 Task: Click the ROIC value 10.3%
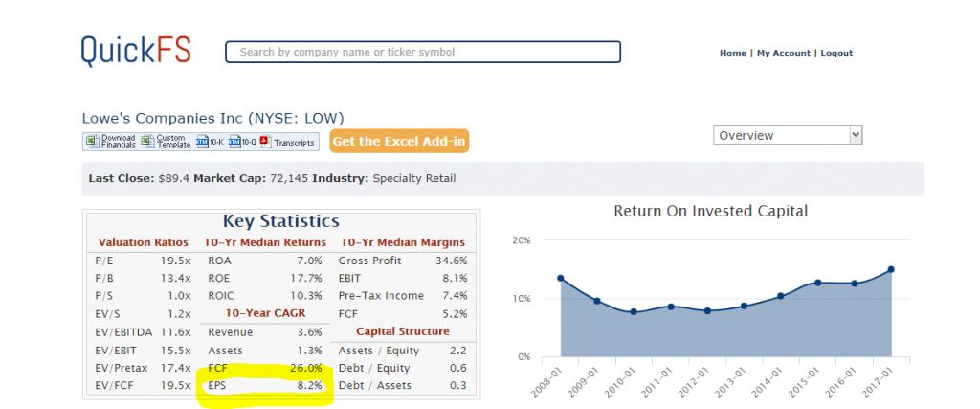tap(306, 296)
